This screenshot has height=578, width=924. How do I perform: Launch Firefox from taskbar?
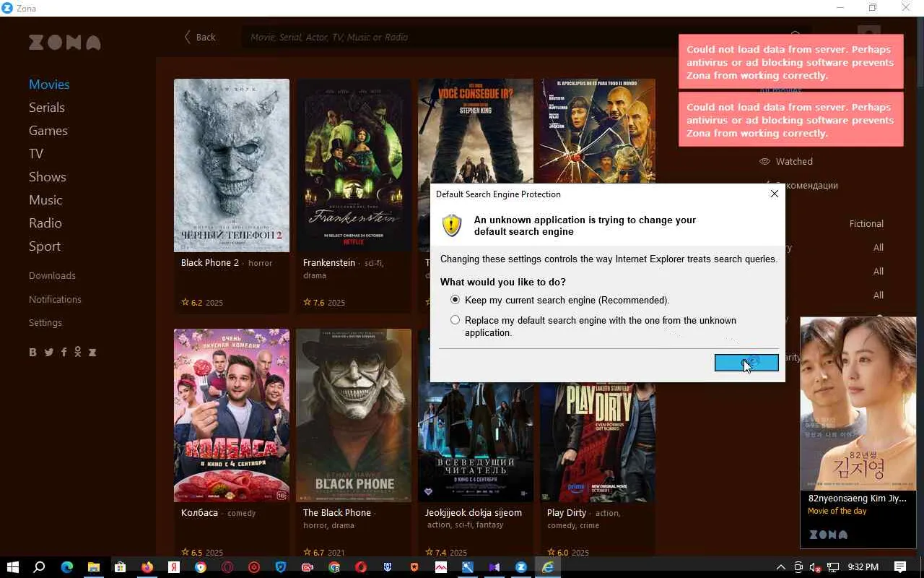[x=147, y=567]
